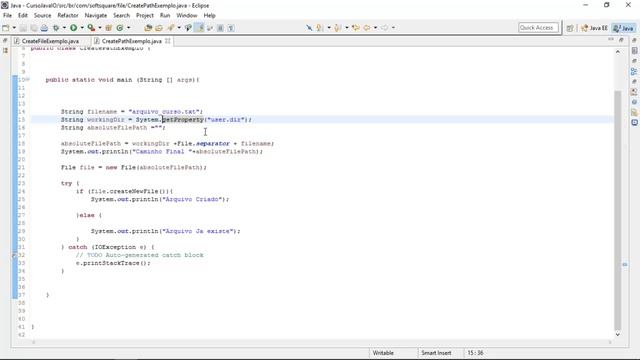The width and height of the screenshot is (640, 360).
Task: Click the Forward navigation arrow icon
Action: coord(384,27)
